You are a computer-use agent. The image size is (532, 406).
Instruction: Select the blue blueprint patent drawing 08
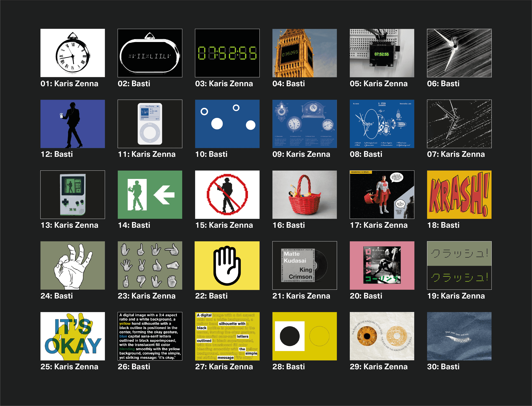(382, 124)
